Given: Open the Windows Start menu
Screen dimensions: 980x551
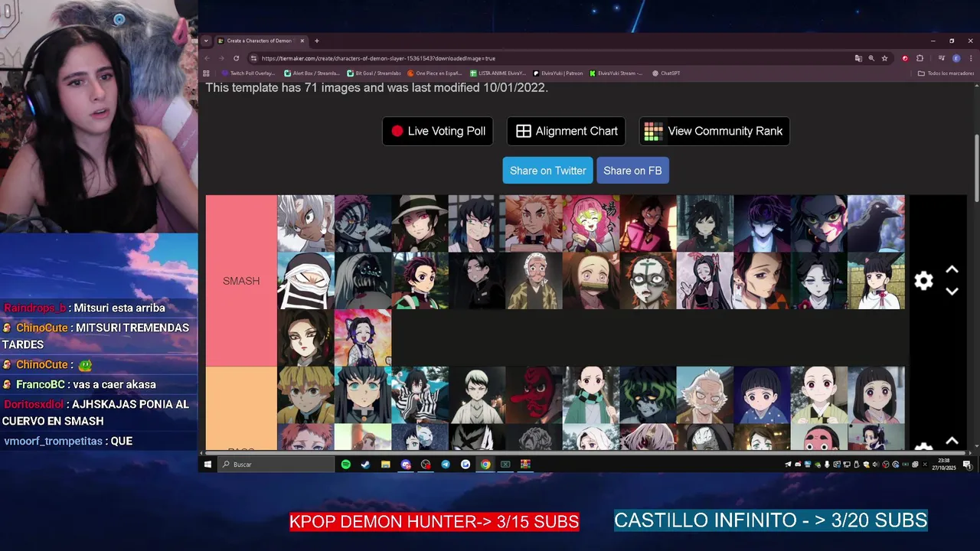Looking at the screenshot, I should [207, 465].
